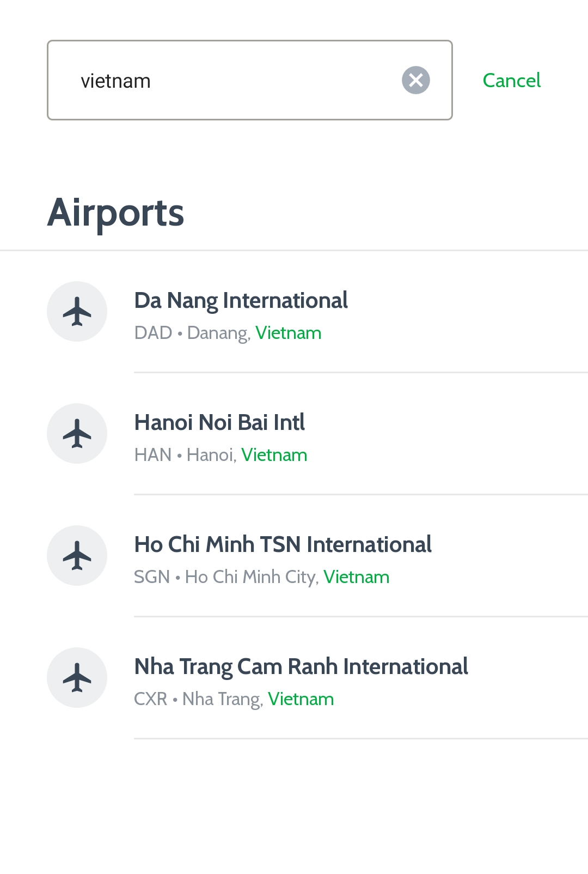Tap the green Cancel link
Viewport: 588px width, 874px height.
click(x=511, y=81)
